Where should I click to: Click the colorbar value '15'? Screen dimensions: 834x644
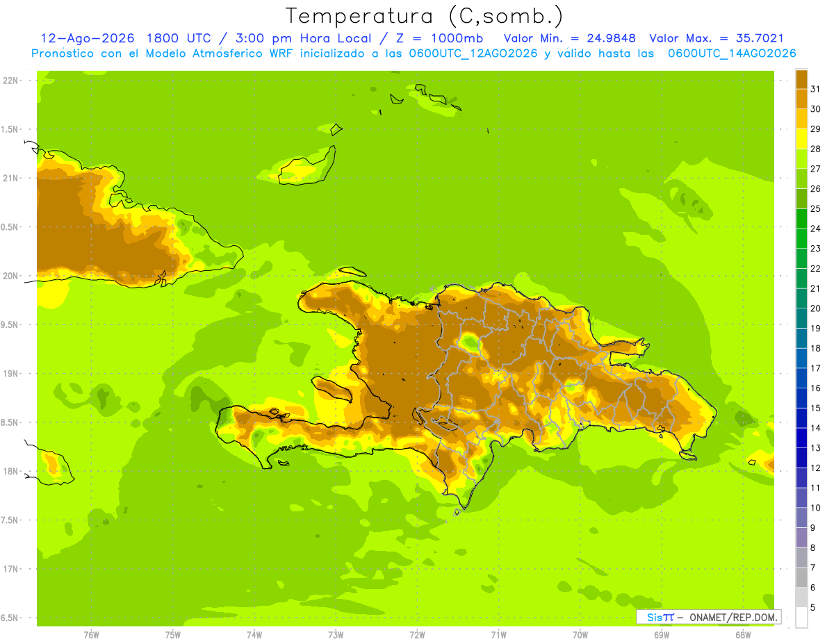(x=815, y=408)
